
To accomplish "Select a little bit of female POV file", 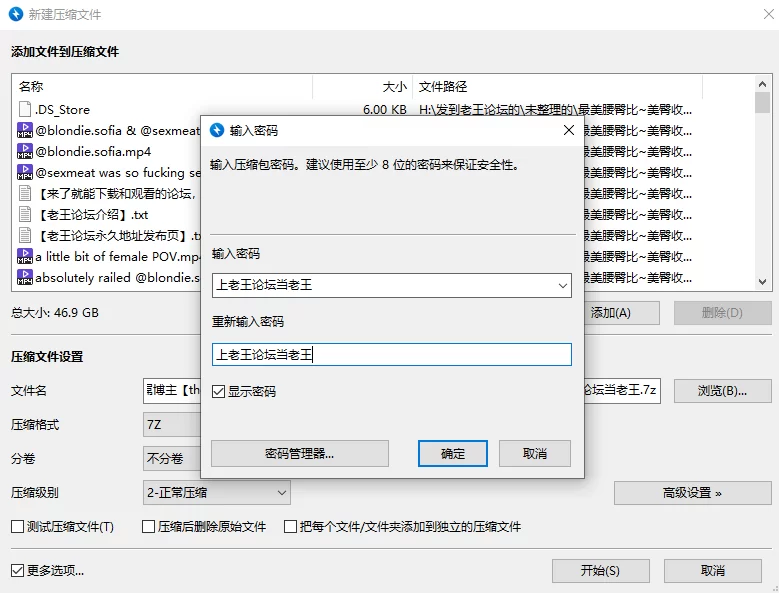I will 118,256.
